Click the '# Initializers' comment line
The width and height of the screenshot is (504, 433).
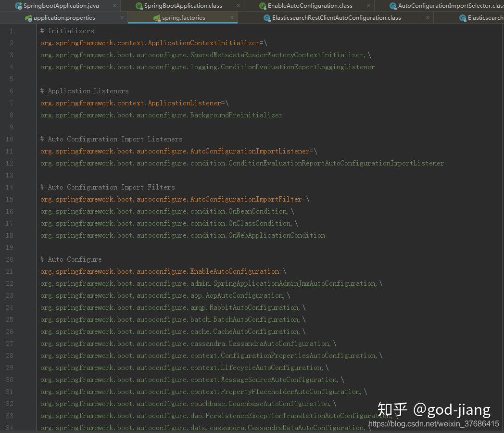(67, 31)
